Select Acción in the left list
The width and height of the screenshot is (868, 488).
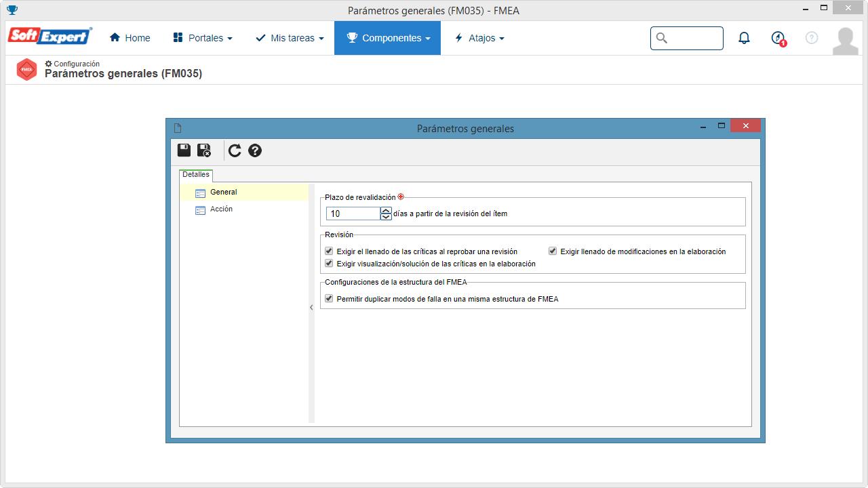click(244, 209)
